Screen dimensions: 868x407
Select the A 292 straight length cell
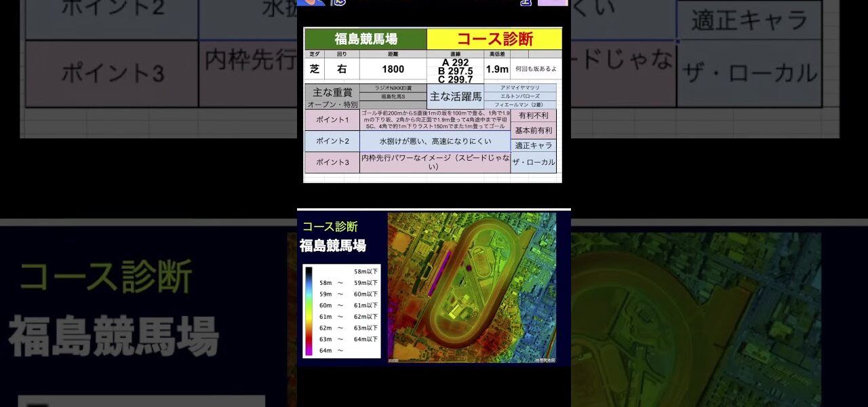pos(455,63)
